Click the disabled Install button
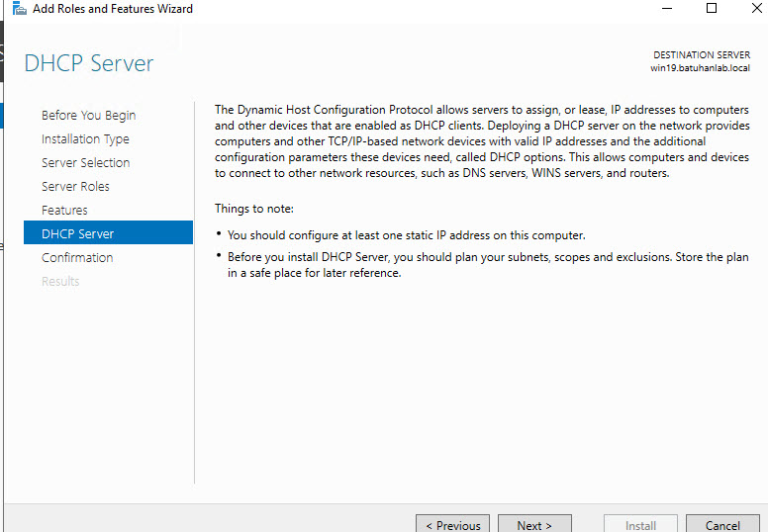768x532 pixels. click(641, 525)
